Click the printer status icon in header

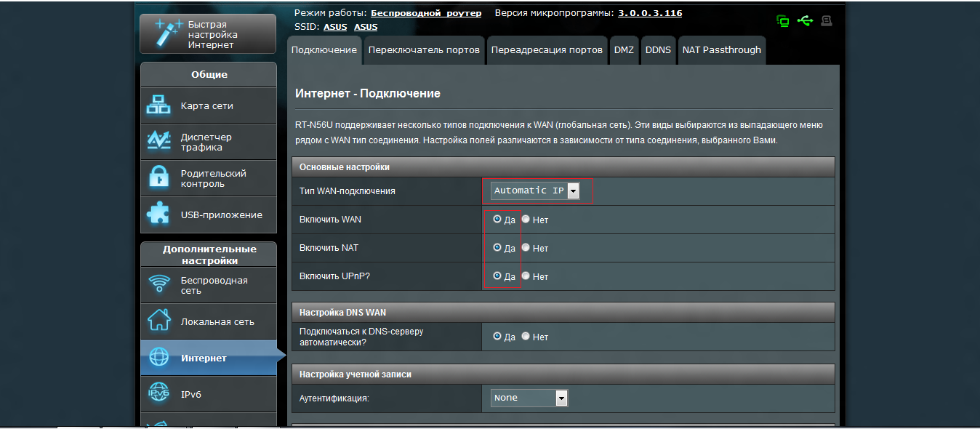(x=827, y=21)
